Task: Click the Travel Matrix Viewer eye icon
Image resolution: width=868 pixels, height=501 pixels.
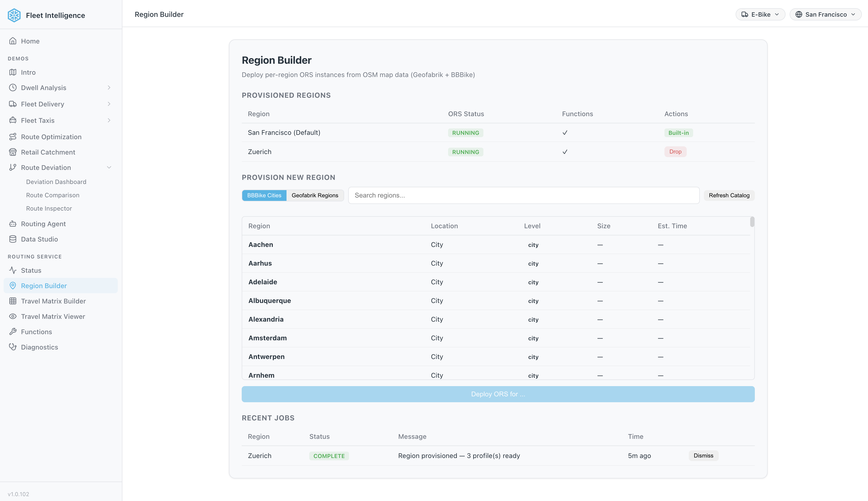Action: (13, 316)
